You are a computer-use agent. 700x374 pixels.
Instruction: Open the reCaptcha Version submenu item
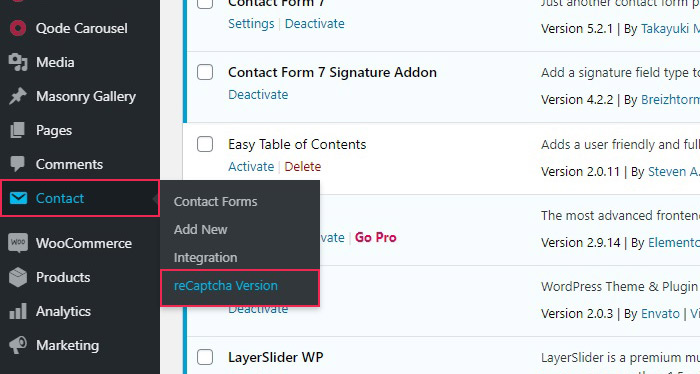coord(225,286)
